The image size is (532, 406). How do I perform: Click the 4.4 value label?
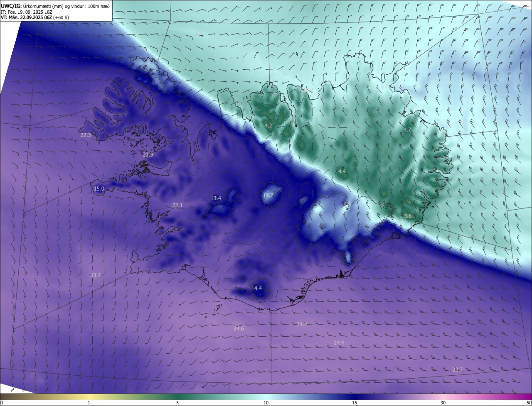342,171
